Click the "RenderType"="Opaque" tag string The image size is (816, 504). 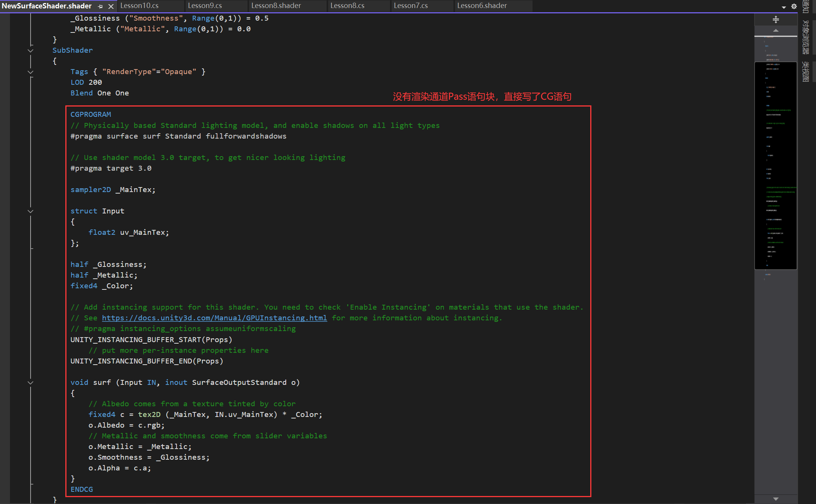(x=149, y=72)
